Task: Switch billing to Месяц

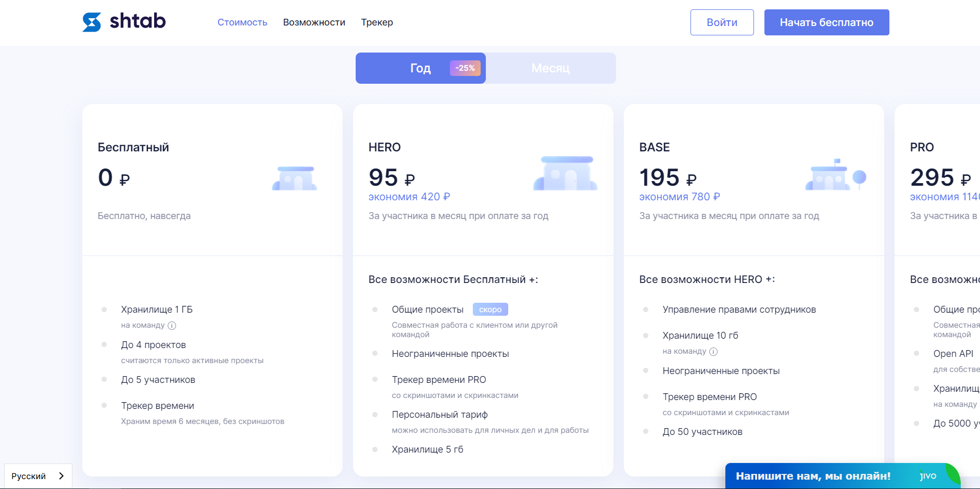Action: pos(550,68)
